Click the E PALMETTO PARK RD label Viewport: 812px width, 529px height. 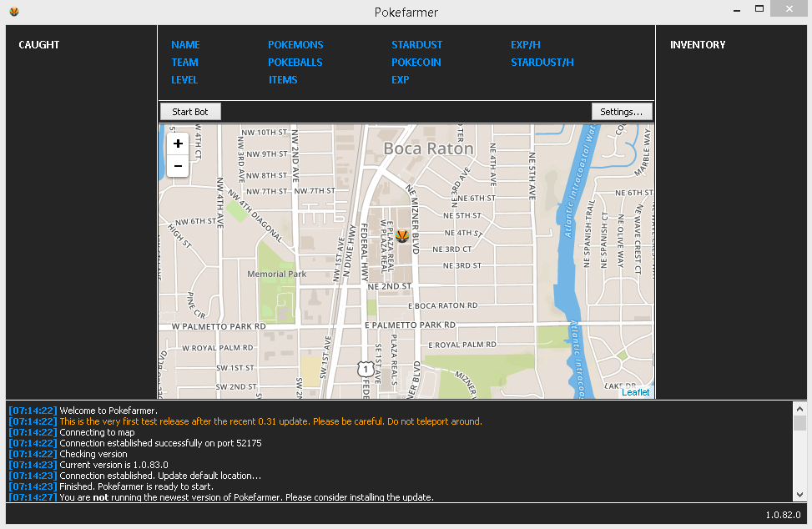click(410, 325)
